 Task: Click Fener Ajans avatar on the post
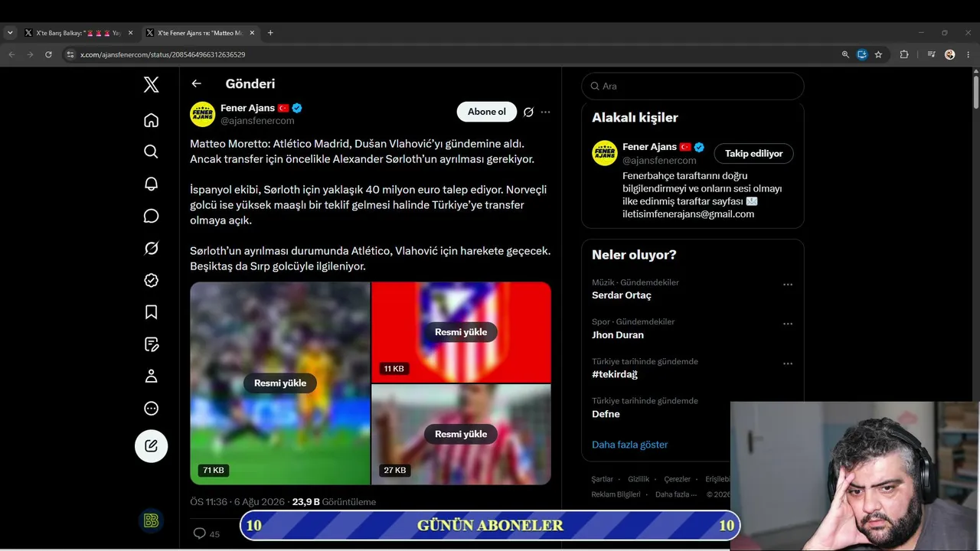pos(203,114)
